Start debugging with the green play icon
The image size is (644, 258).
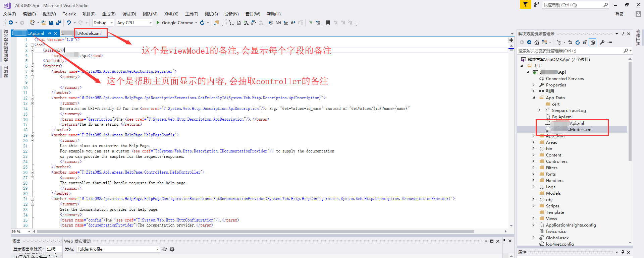pyautogui.click(x=158, y=22)
